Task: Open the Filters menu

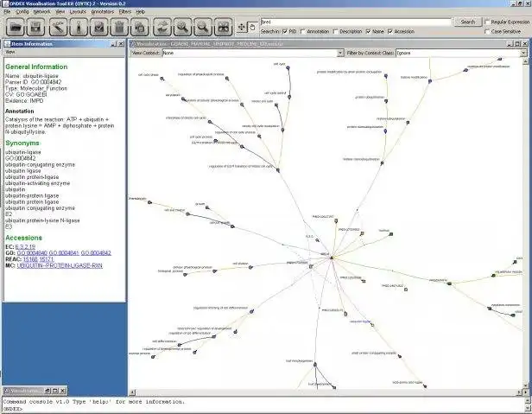Action: (x=125, y=11)
